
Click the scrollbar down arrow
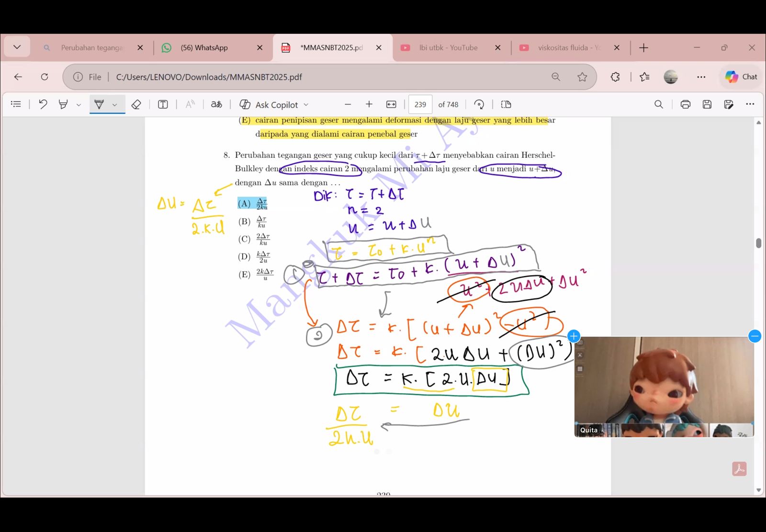click(759, 490)
